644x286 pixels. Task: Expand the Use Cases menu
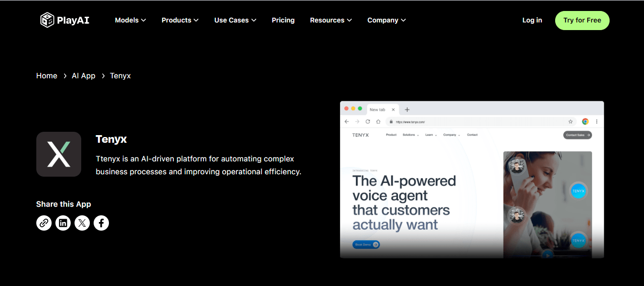[236, 20]
